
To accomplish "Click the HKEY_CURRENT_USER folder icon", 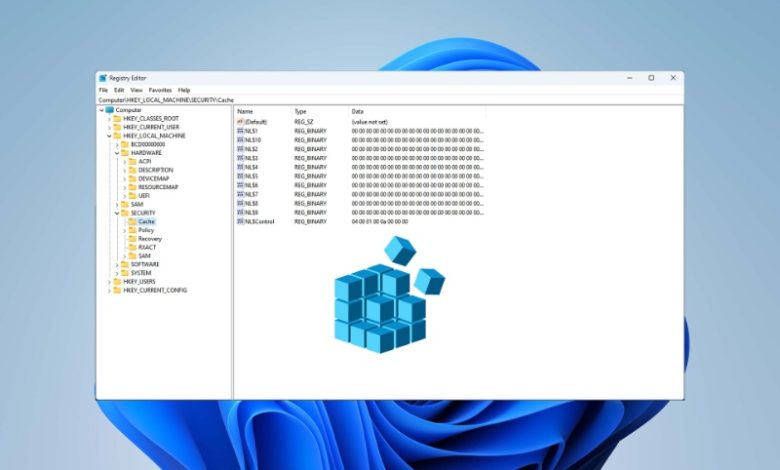I will click(x=117, y=127).
